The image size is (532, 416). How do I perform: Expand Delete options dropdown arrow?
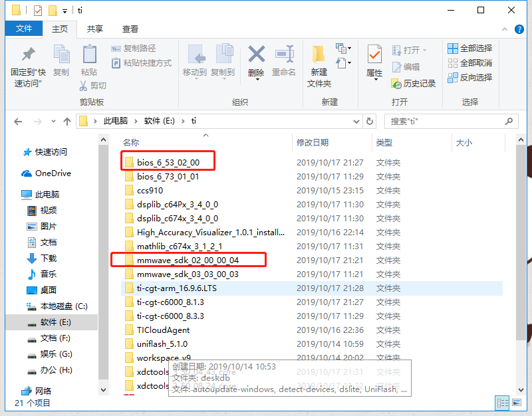pyautogui.click(x=257, y=79)
